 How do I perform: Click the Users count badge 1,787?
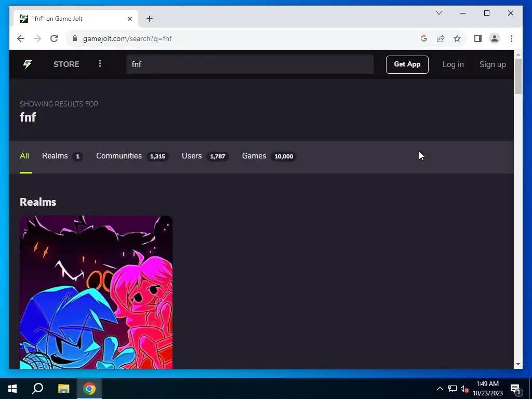tap(218, 156)
